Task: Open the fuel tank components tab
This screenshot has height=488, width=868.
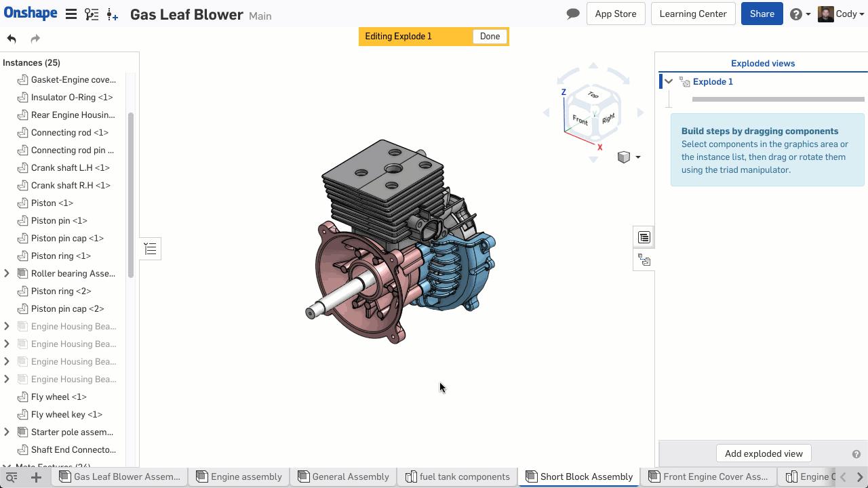Action: pyautogui.click(x=465, y=476)
